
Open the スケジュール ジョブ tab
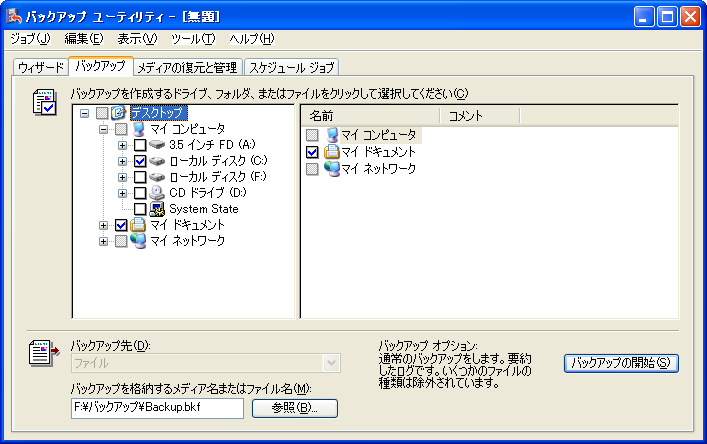point(292,67)
